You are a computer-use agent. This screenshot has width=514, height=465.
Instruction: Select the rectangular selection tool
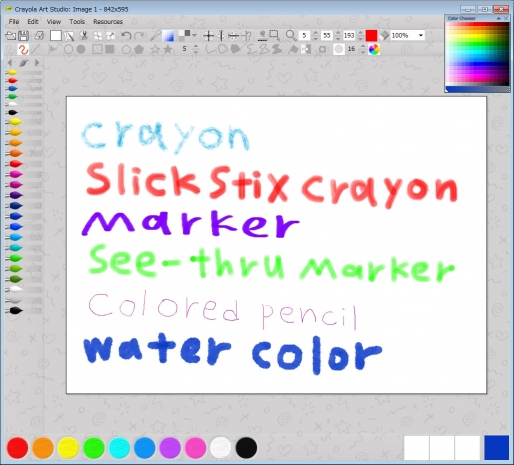pyautogui.click(x=274, y=36)
